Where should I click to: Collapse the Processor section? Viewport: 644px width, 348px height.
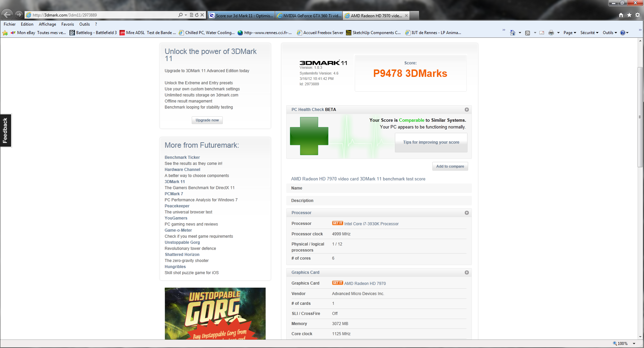[x=466, y=213]
